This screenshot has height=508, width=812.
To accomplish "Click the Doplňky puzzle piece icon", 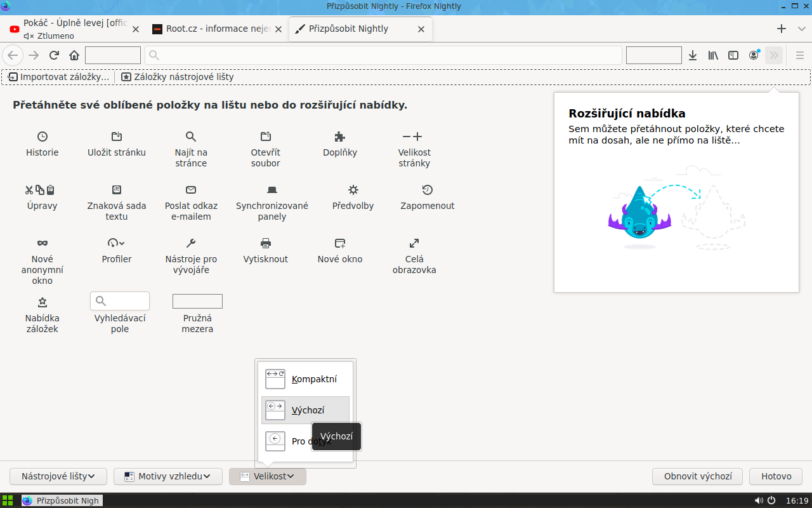I will point(340,137).
